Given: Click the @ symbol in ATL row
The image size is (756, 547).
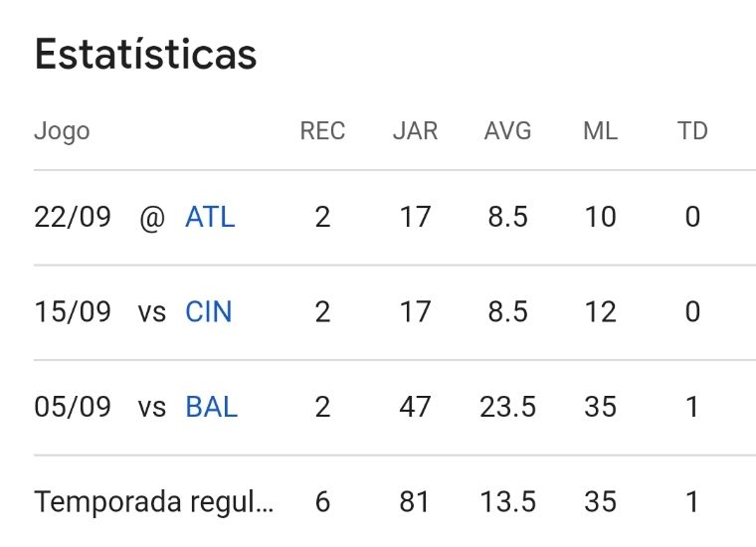Looking at the screenshot, I should pyautogui.click(x=151, y=217).
